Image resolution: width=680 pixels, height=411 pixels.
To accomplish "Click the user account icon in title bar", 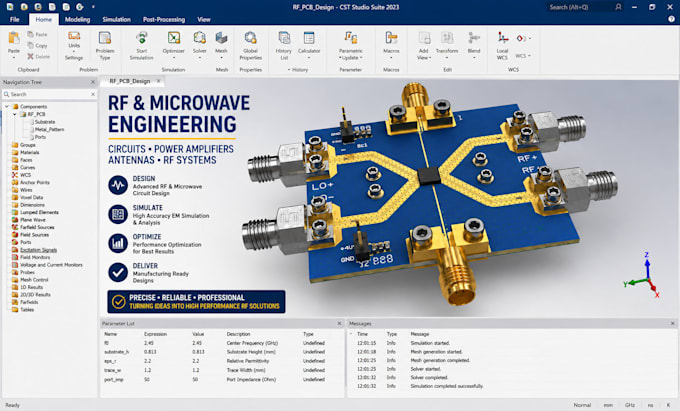I will pyautogui.click(x=618, y=7).
